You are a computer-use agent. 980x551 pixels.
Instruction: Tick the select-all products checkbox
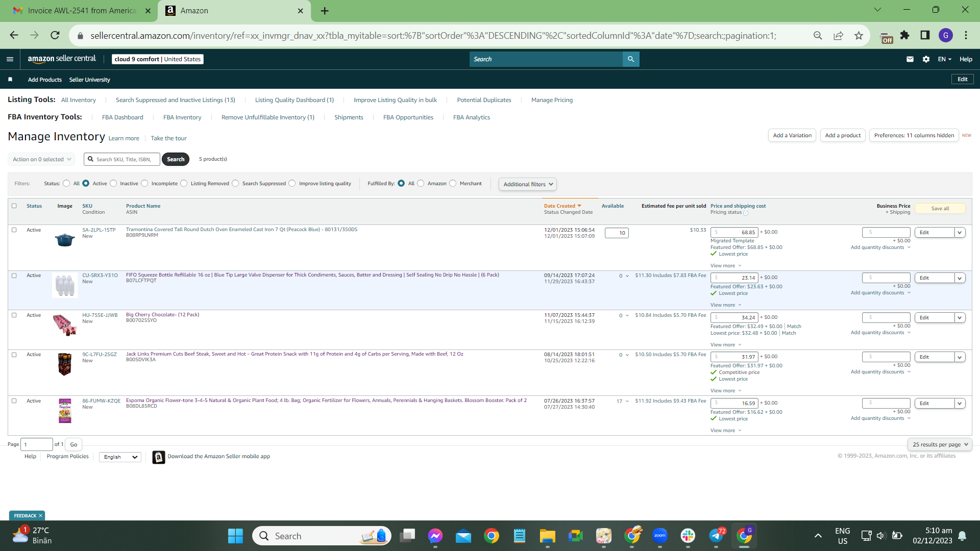coord(14,206)
